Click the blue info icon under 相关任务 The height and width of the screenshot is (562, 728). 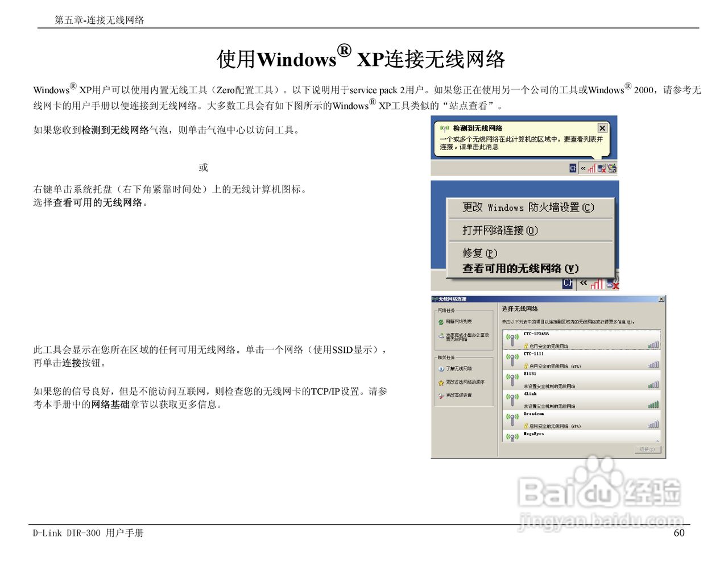[x=441, y=369]
